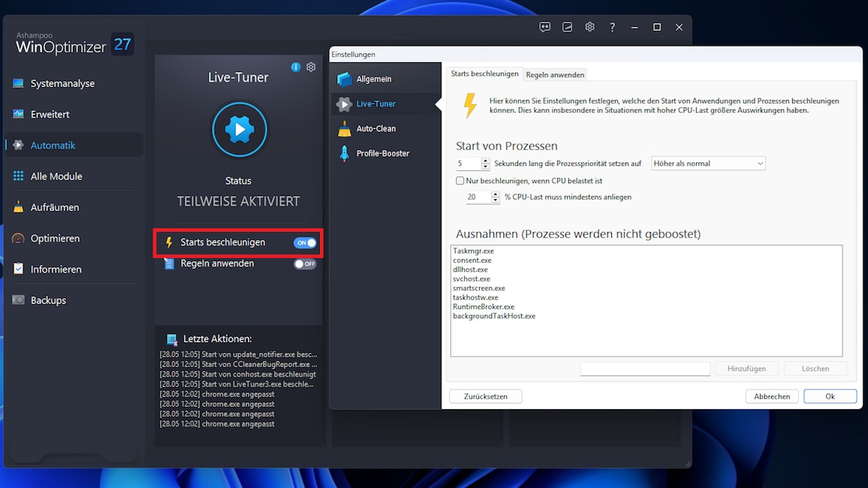Switch to Regeln anwenden tab
Image resolution: width=868 pixels, height=488 pixels.
[555, 74]
